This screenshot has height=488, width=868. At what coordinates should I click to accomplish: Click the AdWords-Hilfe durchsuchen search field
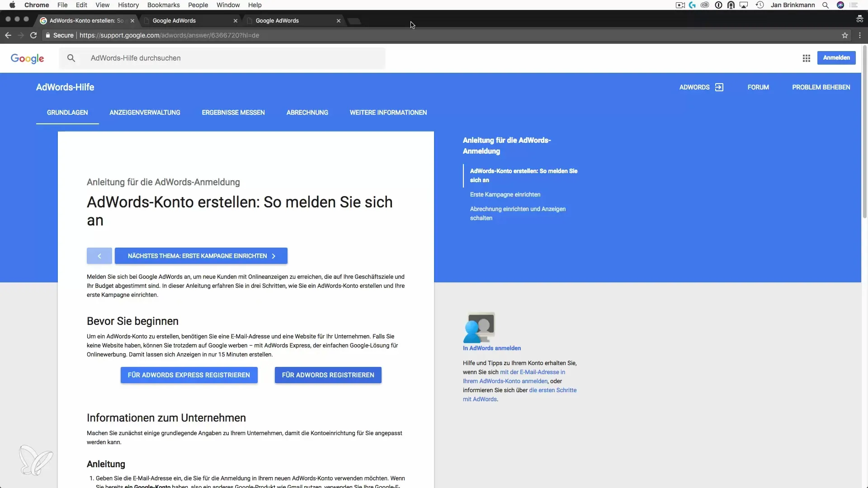[x=222, y=58]
